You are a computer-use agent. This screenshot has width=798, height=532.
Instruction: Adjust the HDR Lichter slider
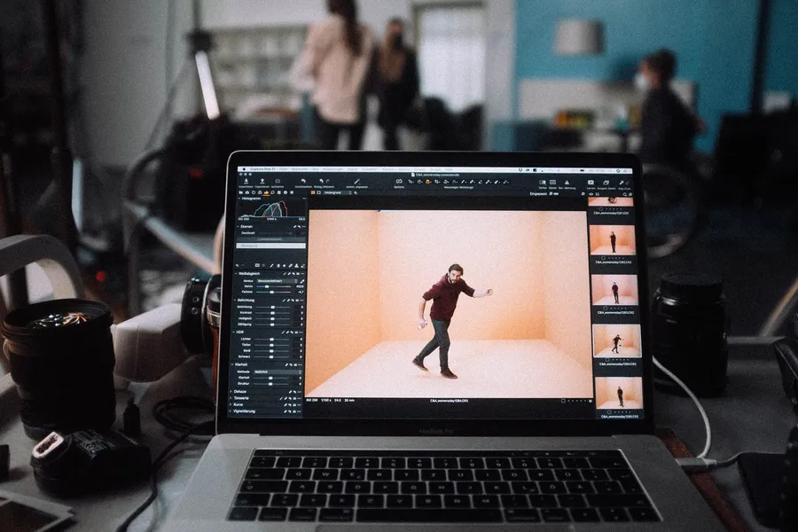click(272, 339)
